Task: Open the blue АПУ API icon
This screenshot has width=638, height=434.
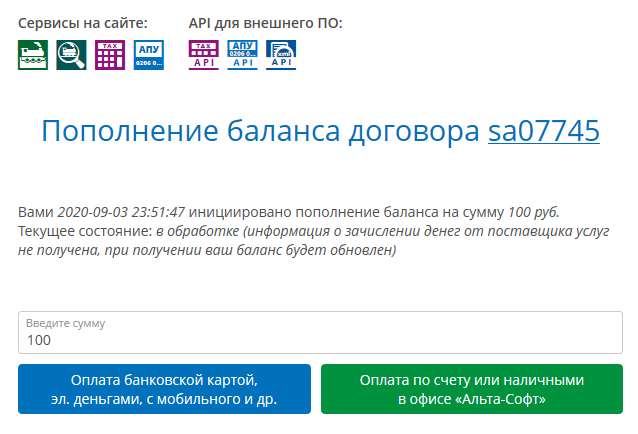Action: click(242, 54)
